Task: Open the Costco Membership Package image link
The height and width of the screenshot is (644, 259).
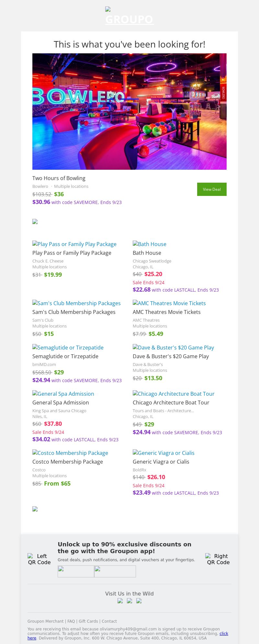Action: (x=70, y=453)
